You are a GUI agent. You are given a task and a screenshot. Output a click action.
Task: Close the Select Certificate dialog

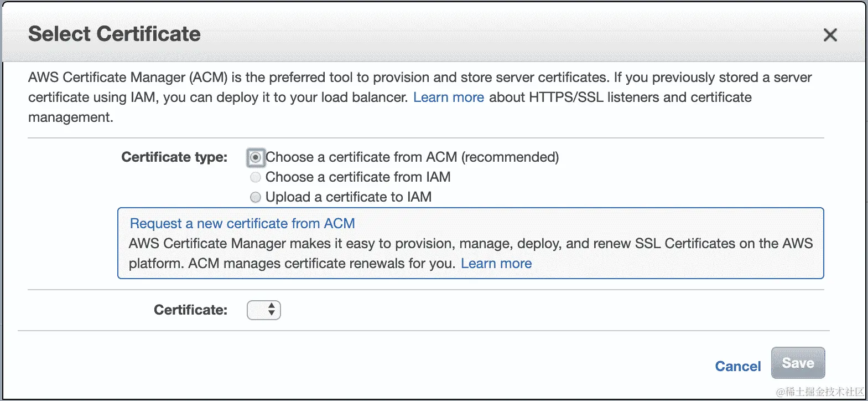tap(830, 35)
